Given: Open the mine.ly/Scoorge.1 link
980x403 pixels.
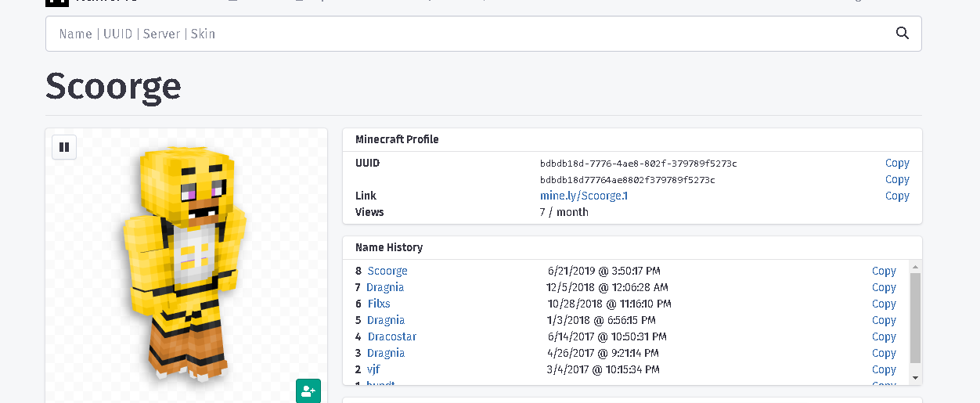Looking at the screenshot, I should tap(584, 196).
